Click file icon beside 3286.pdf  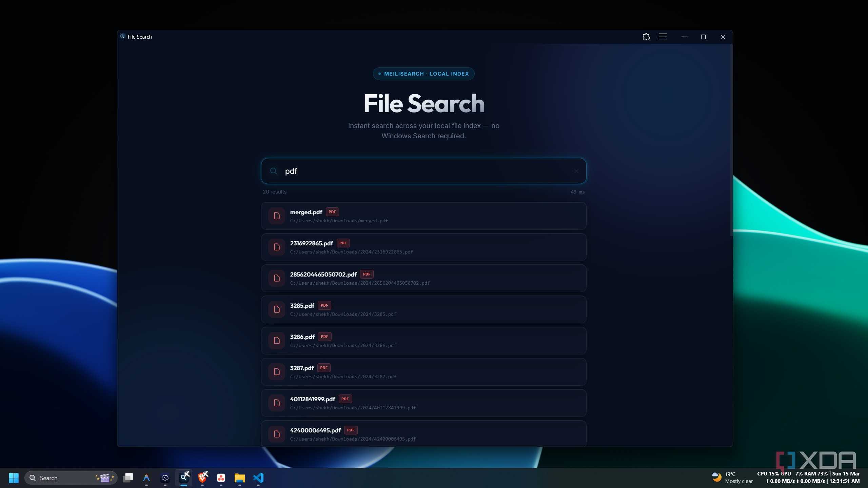click(x=277, y=341)
